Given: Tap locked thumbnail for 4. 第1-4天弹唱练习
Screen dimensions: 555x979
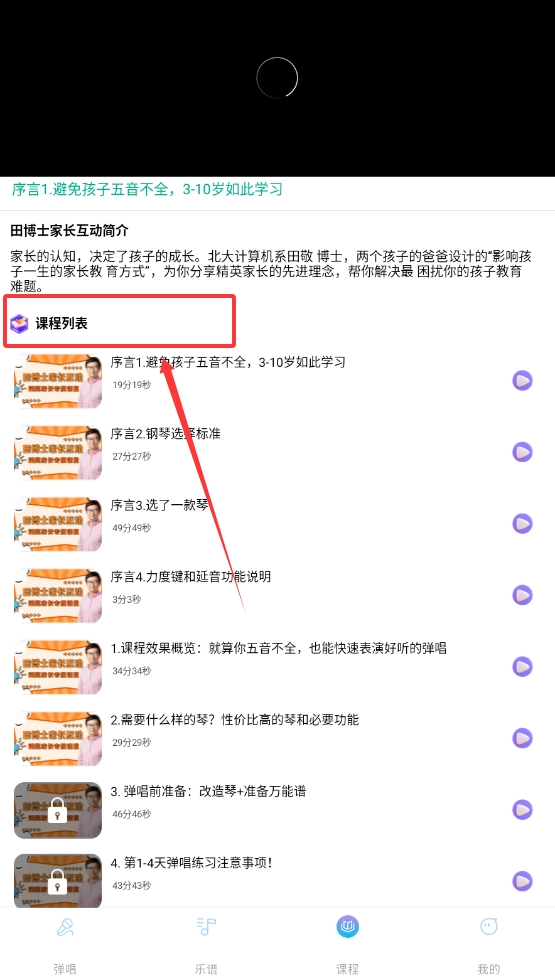Looking at the screenshot, I should tap(57, 881).
